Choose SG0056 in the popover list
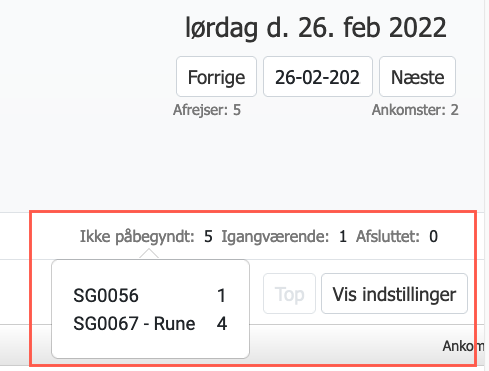This screenshot has height=371, width=489. pyautogui.click(x=106, y=295)
